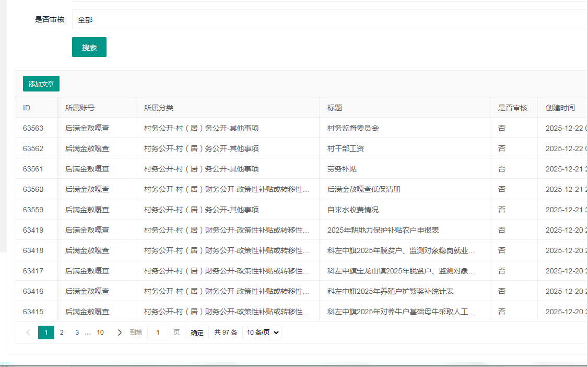This screenshot has width=588, height=367.
Task: Jump to page 10 in pagination
Action: tap(100, 332)
